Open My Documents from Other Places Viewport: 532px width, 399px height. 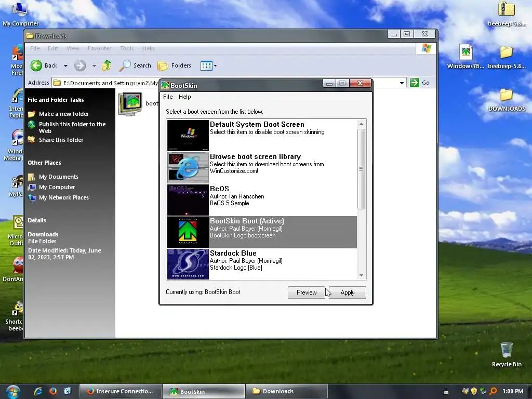coord(58,177)
